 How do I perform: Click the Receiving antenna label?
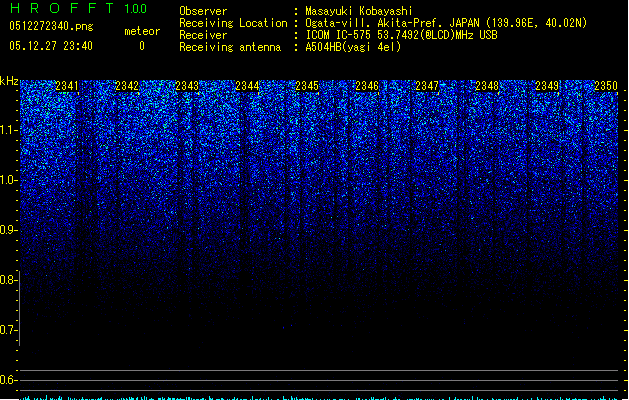(x=230, y=47)
